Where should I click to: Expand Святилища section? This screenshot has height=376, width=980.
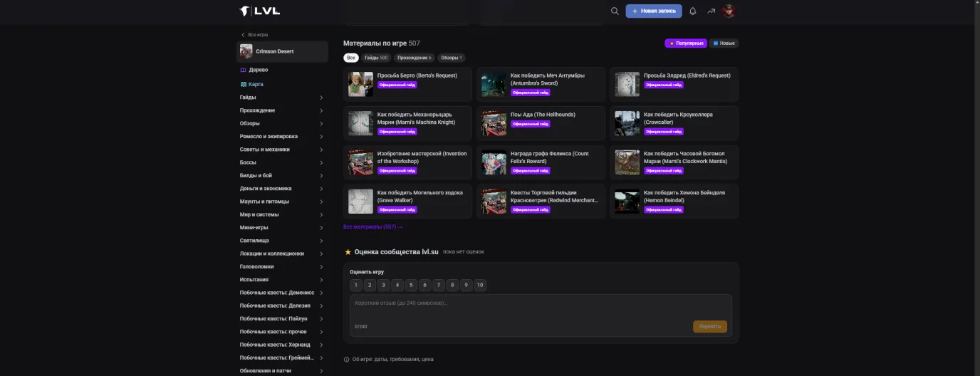(x=282, y=241)
